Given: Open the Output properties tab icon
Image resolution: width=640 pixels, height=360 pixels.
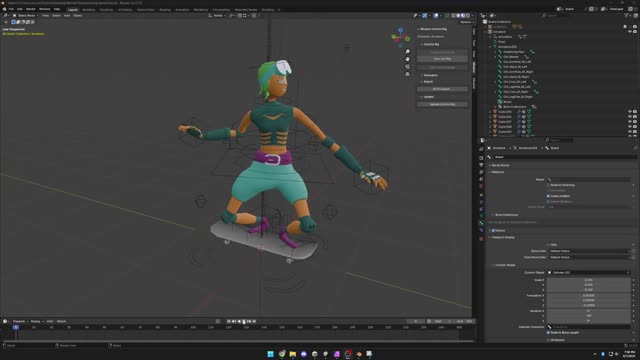Looking at the screenshot, I should [x=481, y=165].
